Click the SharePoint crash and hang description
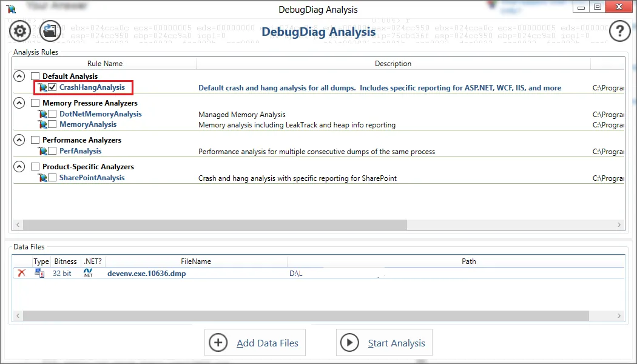The image size is (637, 364). tap(297, 178)
